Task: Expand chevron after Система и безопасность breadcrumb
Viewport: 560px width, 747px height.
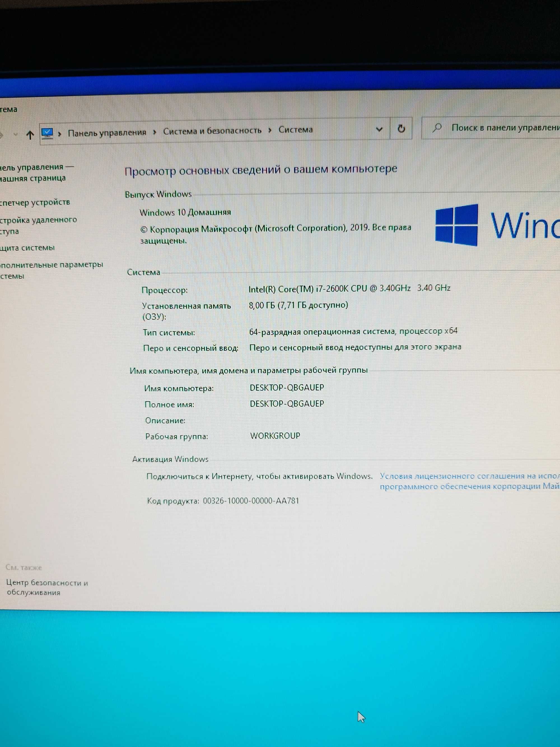Action: (270, 130)
